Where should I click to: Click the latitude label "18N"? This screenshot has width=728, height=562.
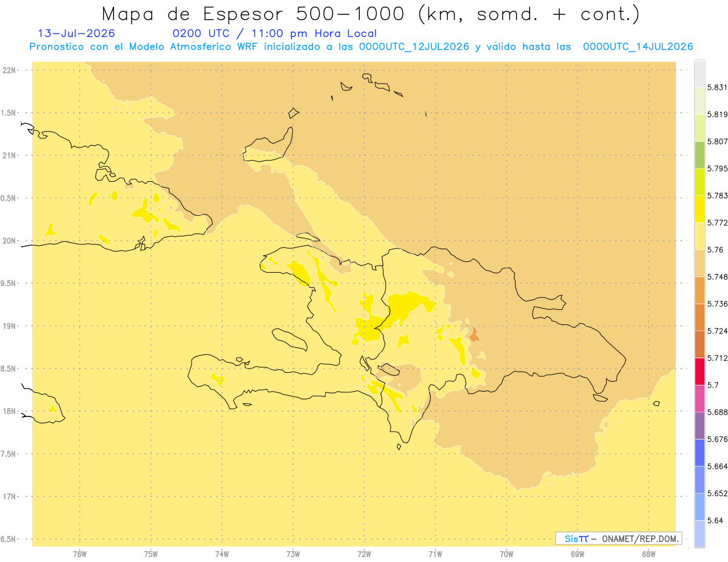tap(10, 412)
